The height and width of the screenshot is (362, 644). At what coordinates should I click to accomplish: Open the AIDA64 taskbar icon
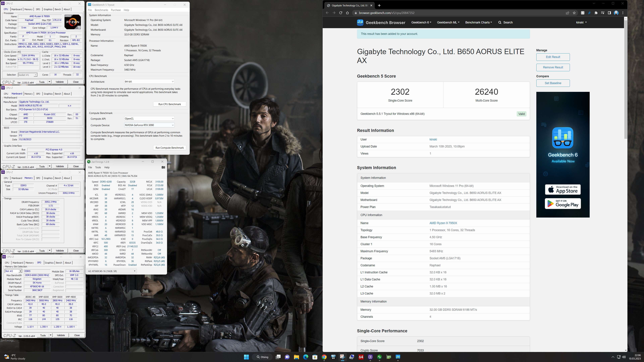[361, 357]
